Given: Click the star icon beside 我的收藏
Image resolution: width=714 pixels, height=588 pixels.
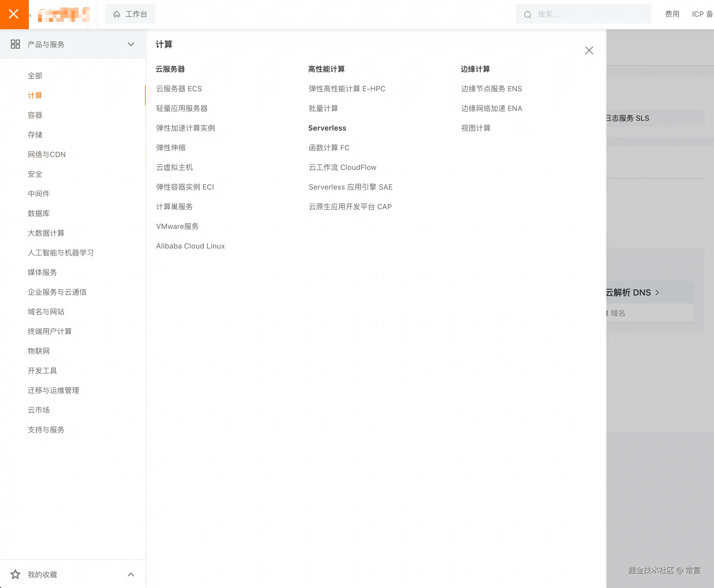Looking at the screenshot, I should coord(15,574).
